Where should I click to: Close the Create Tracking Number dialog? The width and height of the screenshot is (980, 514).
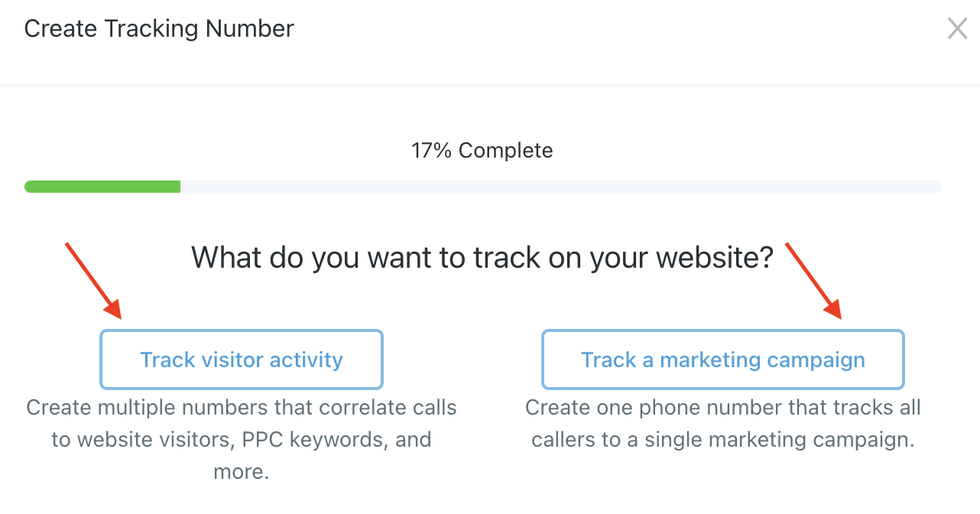(957, 29)
